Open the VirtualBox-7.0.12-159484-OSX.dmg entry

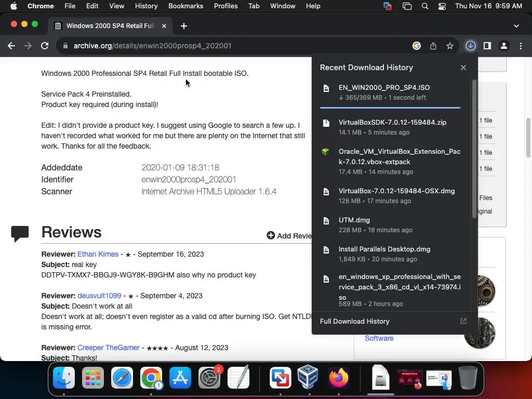click(x=390, y=196)
